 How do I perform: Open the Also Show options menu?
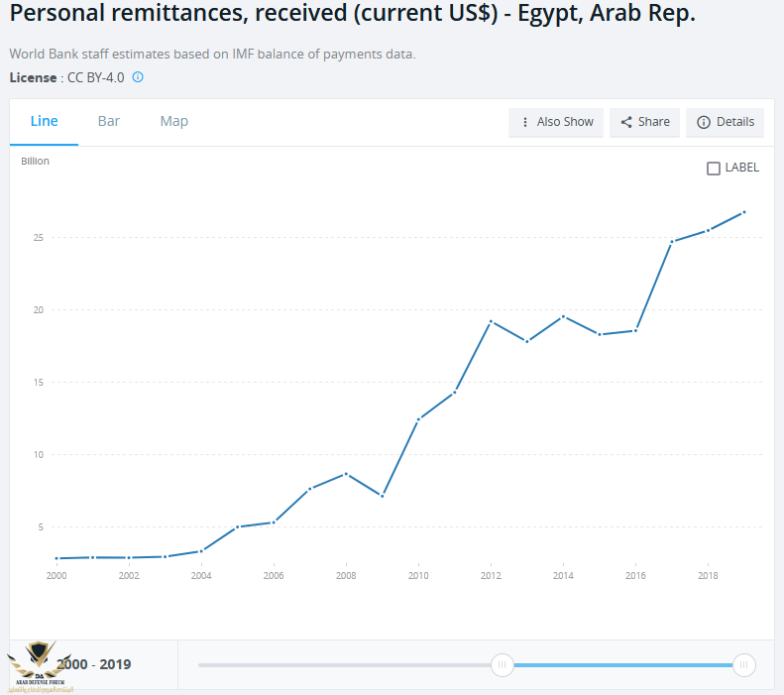[x=556, y=122]
